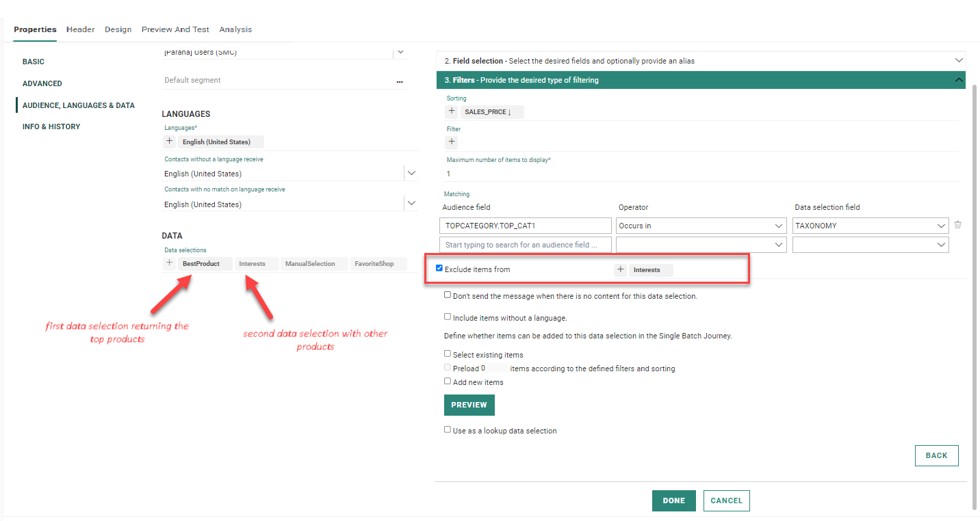Viewport: 980px width, 521px height.
Task: Click the PREVIEW button
Action: tap(469, 405)
